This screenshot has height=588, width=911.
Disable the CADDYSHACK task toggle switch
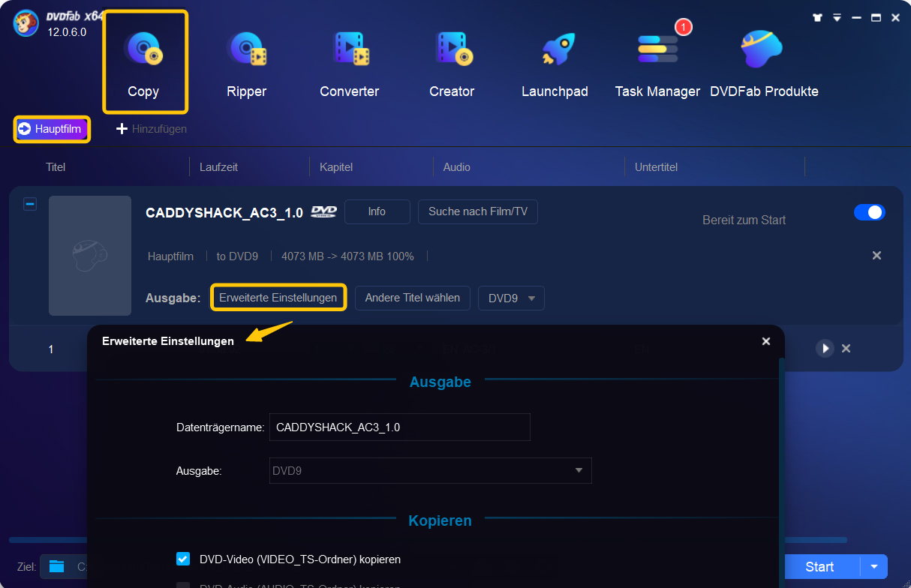pyautogui.click(x=869, y=212)
